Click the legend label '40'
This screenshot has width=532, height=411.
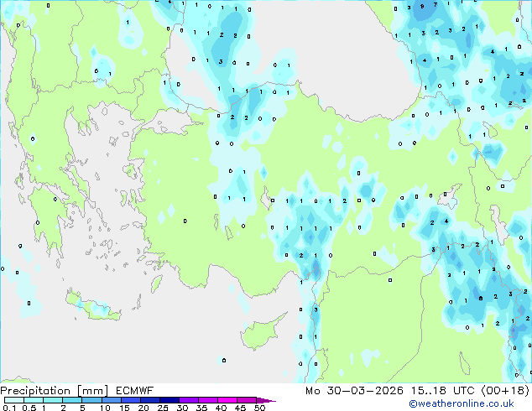pos(221,408)
